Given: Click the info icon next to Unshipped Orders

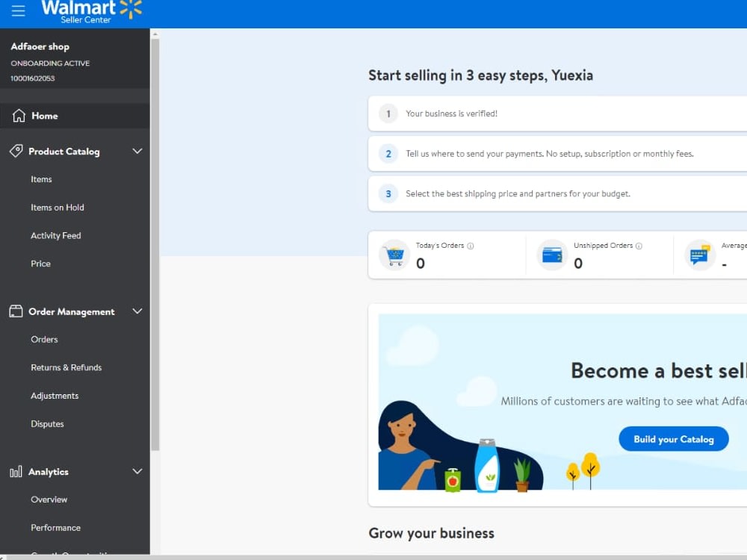Looking at the screenshot, I should click(x=639, y=246).
